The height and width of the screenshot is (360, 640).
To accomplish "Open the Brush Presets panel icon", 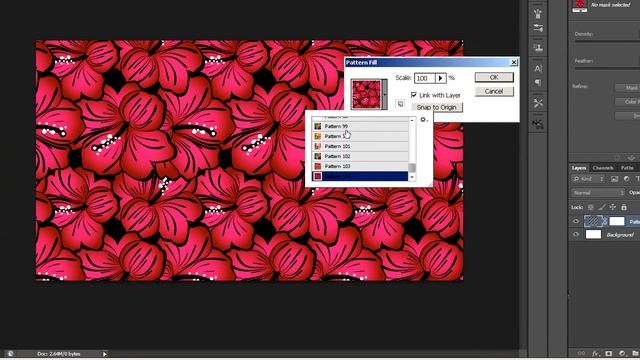I will [538, 13].
